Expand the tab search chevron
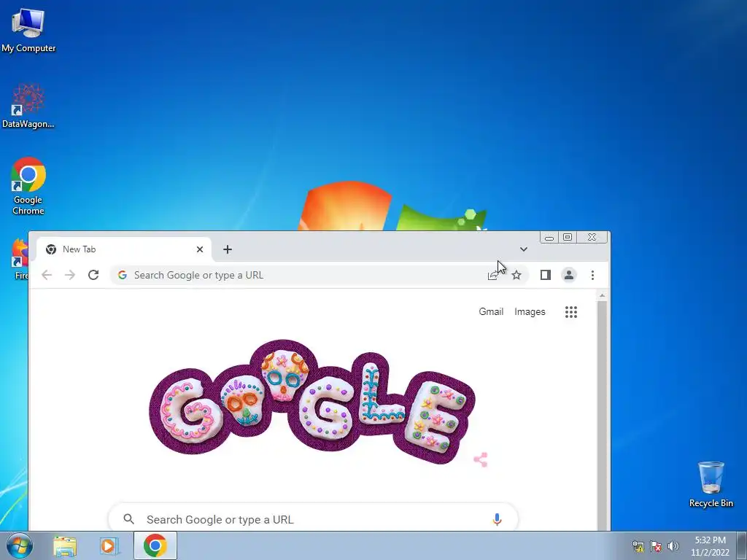 [524, 249]
